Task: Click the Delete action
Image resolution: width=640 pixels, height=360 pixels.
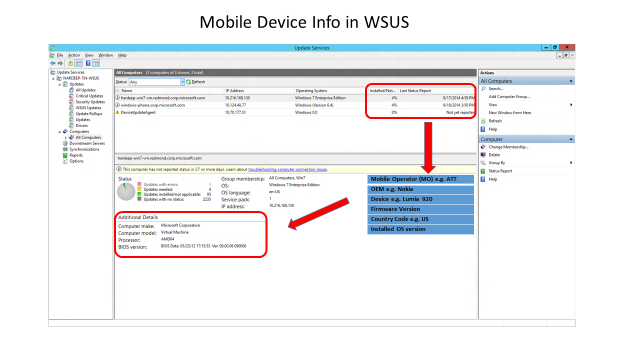Action: point(494,155)
